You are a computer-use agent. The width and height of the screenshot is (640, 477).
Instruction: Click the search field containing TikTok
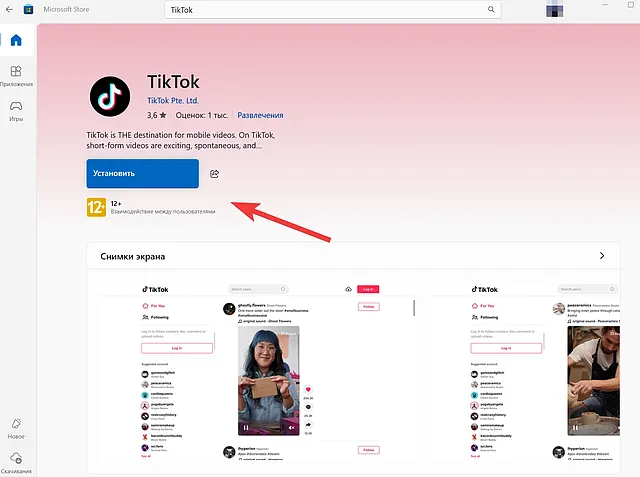click(x=333, y=10)
